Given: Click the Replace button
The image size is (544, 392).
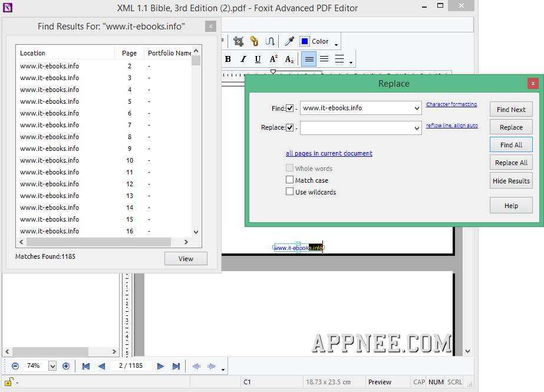Looking at the screenshot, I should pos(511,127).
